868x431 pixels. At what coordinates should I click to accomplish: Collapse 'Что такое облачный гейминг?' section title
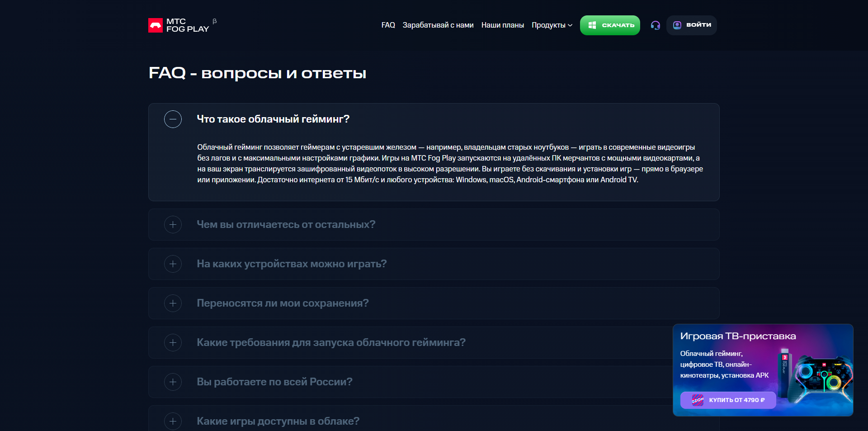[x=273, y=119]
